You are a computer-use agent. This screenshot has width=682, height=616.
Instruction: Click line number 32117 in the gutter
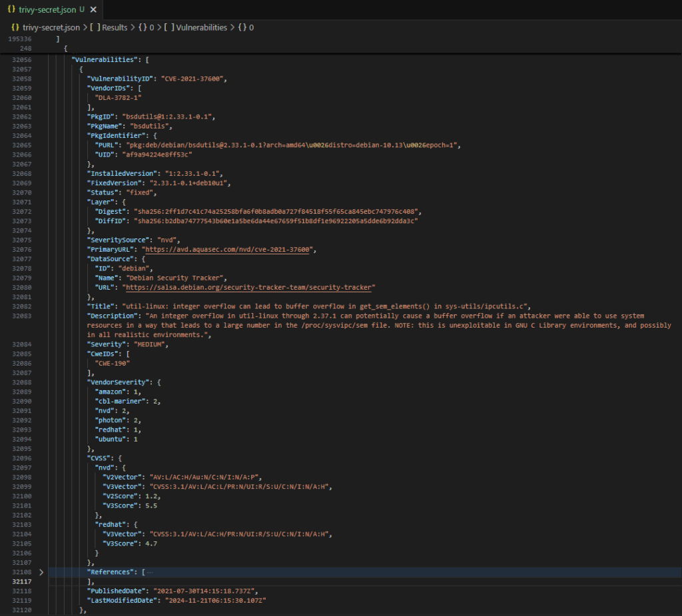[x=23, y=581]
